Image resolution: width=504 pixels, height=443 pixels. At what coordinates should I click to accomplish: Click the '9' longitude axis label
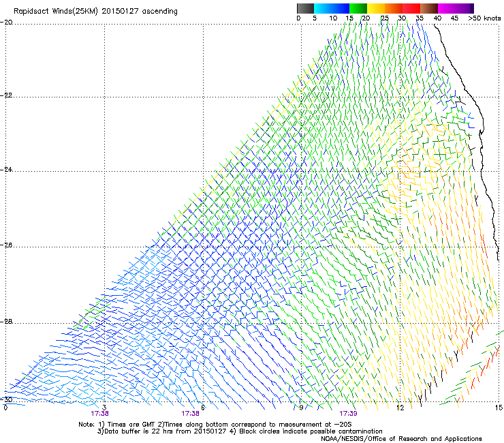[x=301, y=408]
